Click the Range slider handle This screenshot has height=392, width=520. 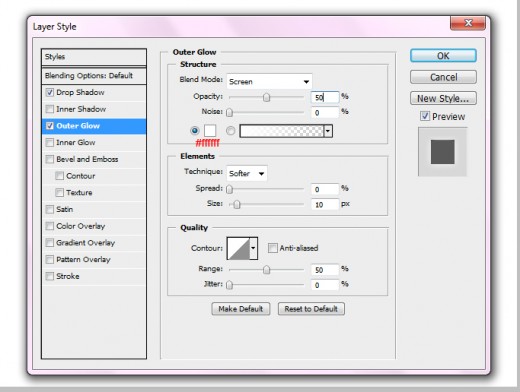tap(266, 270)
